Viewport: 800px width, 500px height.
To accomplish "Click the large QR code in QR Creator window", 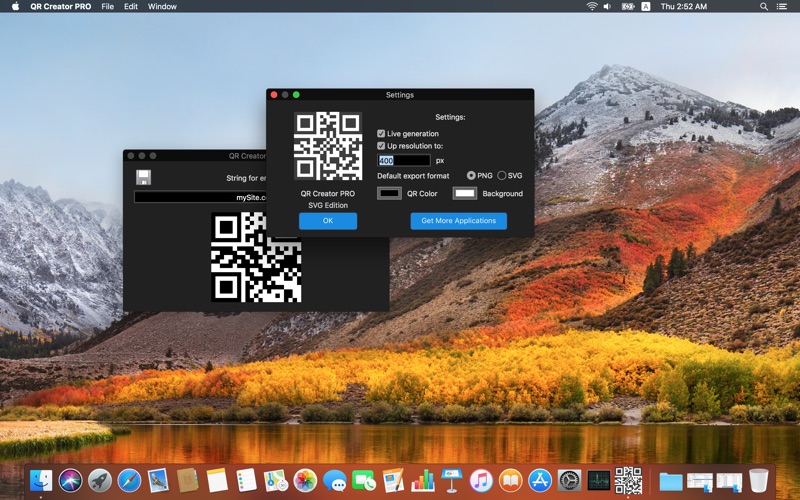I will (x=256, y=257).
